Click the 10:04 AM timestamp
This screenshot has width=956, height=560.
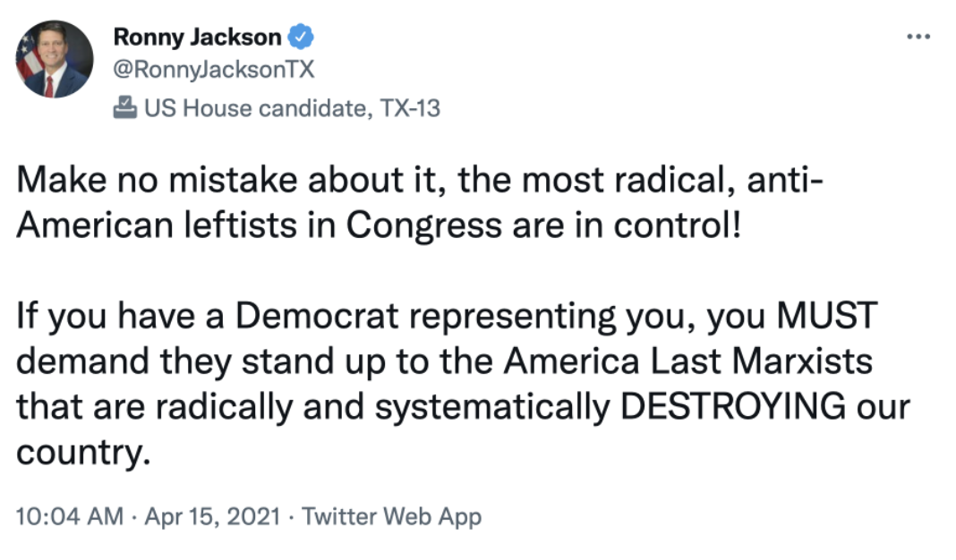pyautogui.click(x=70, y=516)
